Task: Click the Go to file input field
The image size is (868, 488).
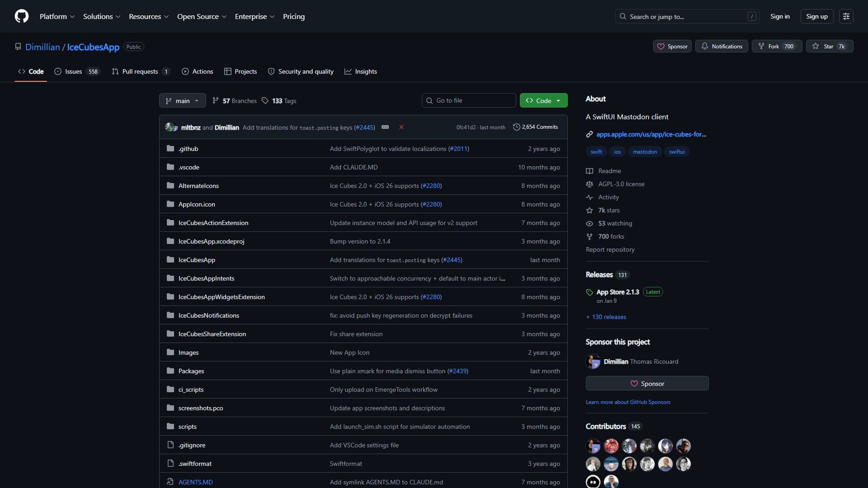Action: click(x=469, y=100)
